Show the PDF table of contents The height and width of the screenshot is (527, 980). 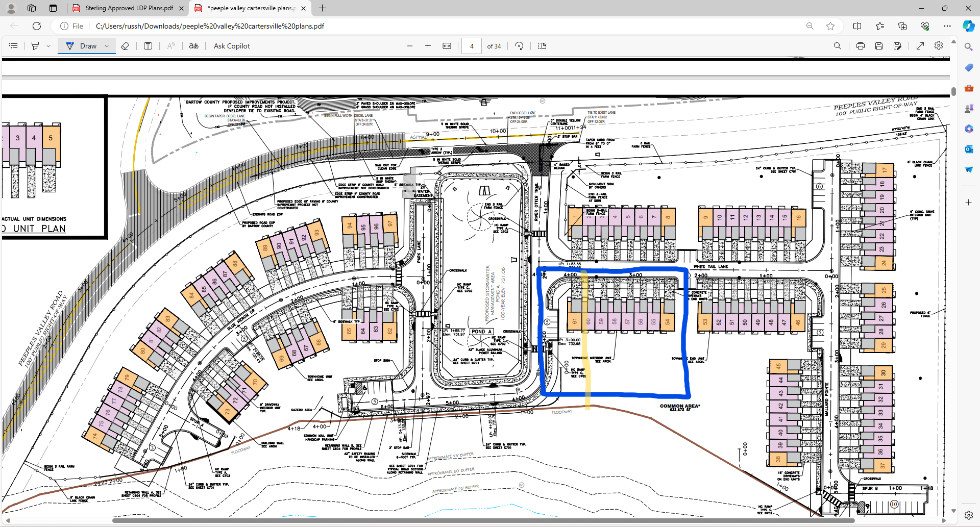point(14,46)
